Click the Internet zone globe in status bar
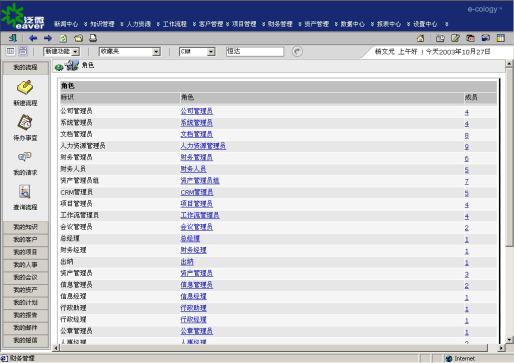The width and height of the screenshot is (514, 363). click(x=449, y=359)
